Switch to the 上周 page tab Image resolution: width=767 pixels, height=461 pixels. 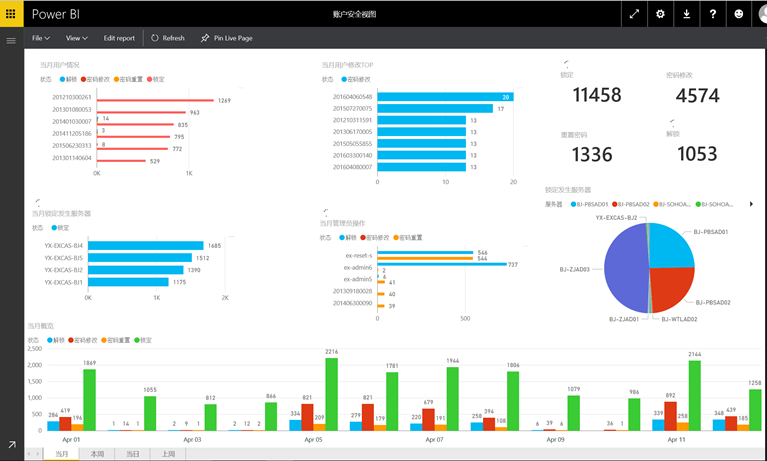pos(169,454)
